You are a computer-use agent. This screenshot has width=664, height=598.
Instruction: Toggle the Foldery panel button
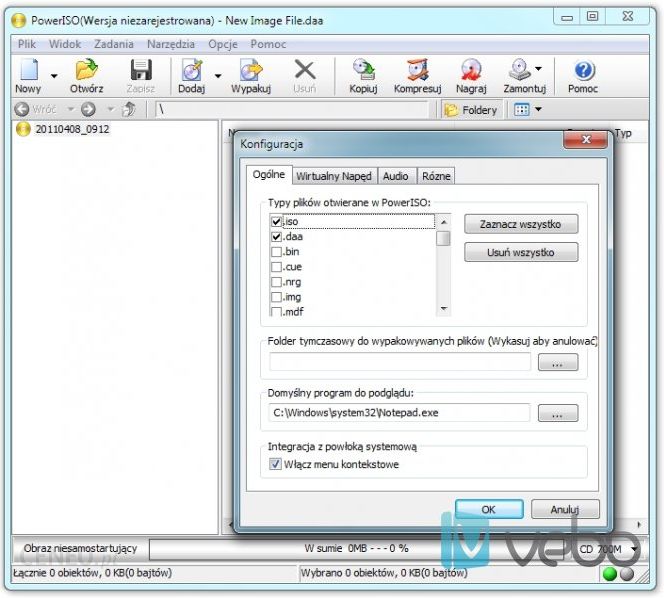click(471, 110)
